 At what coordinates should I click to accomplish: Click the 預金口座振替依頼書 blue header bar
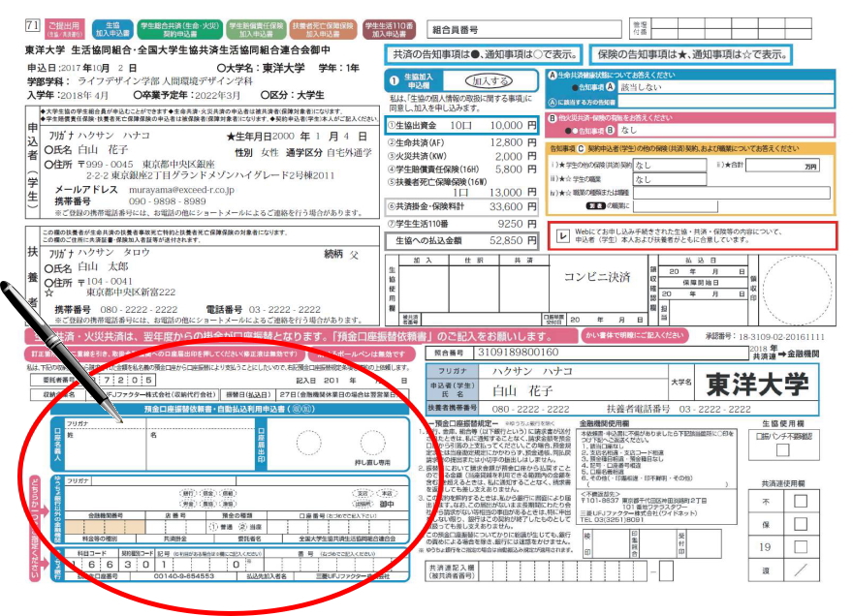coord(229,409)
